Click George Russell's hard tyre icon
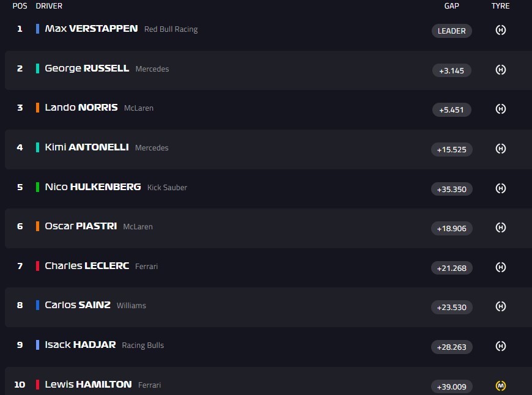The image size is (532, 395). point(500,70)
